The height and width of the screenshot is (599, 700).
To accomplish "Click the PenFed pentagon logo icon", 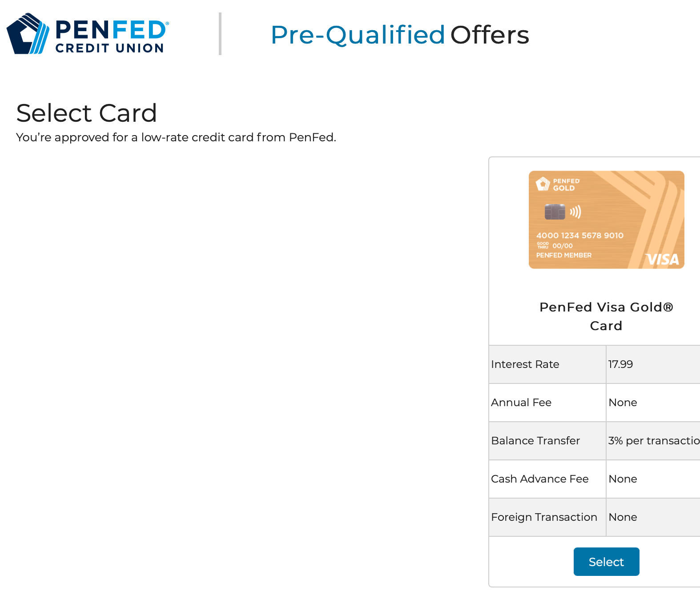I will pos(28,34).
